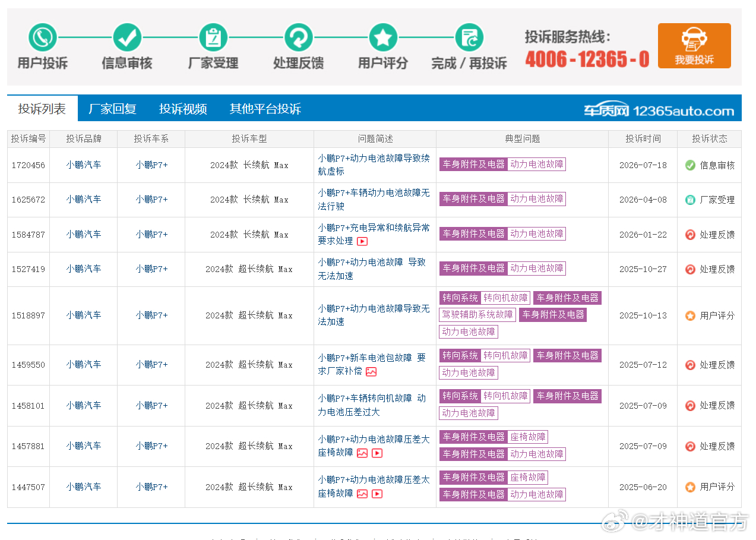Click the 信息审核 status icon for 1720456
This screenshot has width=756, height=540.
pyautogui.click(x=690, y=165)
